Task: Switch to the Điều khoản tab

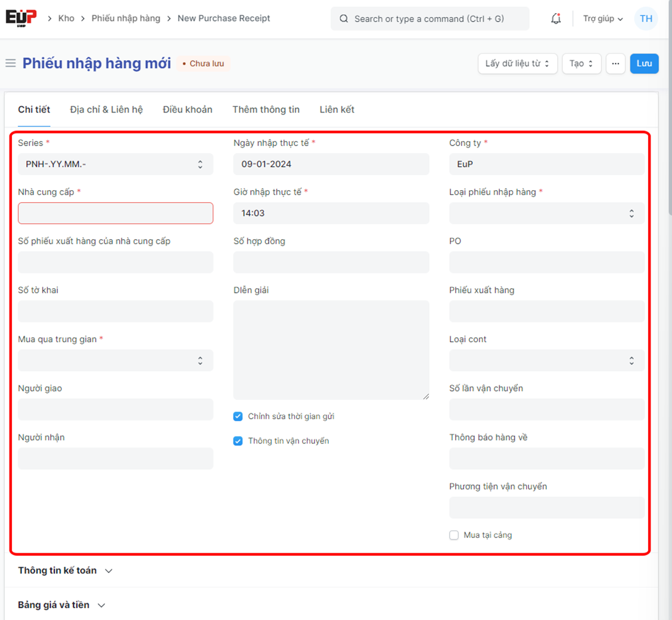Action: (188, 110)
